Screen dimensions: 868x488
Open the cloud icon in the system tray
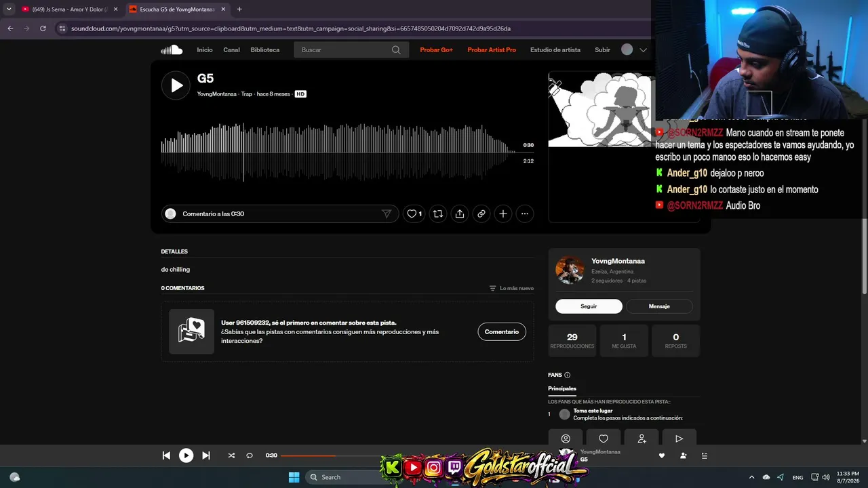766,477
